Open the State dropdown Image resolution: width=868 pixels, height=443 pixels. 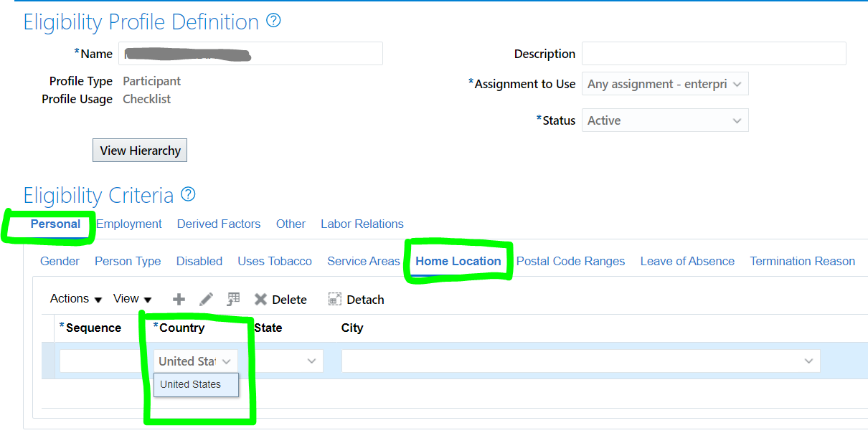pyautogui.click(x=310, y=361)
